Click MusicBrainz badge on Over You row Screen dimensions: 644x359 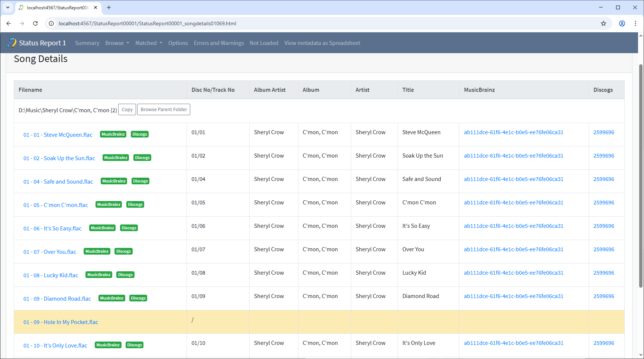tap(97, 251)
